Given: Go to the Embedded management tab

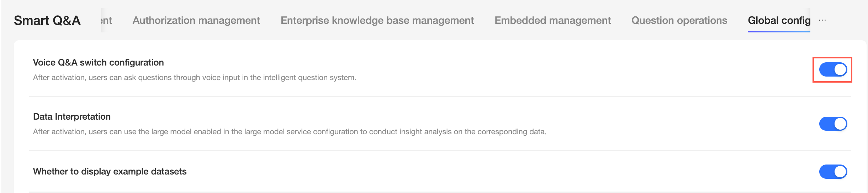Looking at the screenshot, I should [552, 20].
